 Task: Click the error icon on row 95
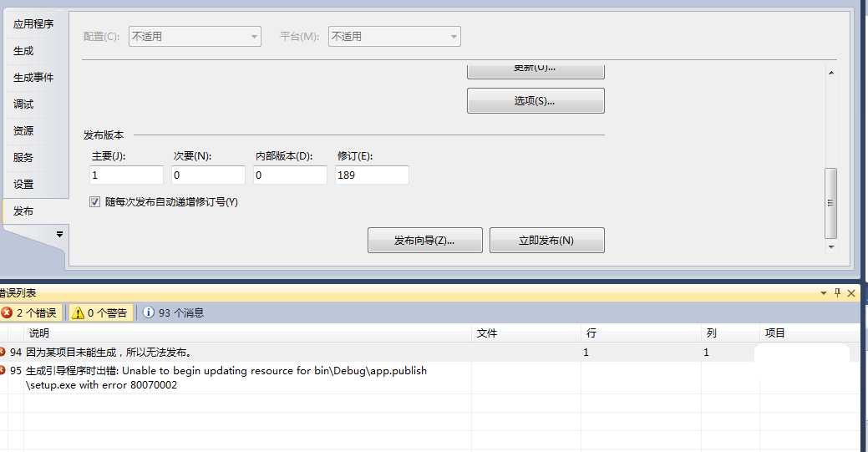[3, 370]
